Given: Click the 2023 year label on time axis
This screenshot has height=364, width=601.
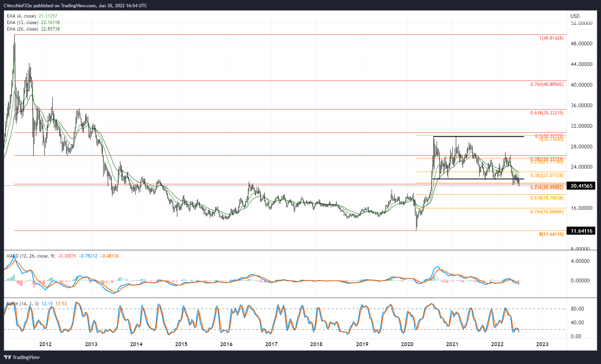Looking at the screenshot, I should [x=542, y=344].
